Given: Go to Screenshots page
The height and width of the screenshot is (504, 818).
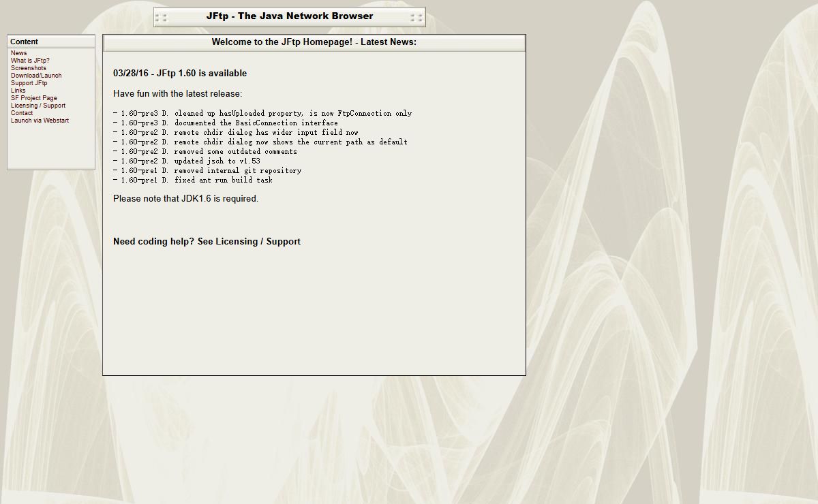Looking at the screenshot, I should click(29, 68).
